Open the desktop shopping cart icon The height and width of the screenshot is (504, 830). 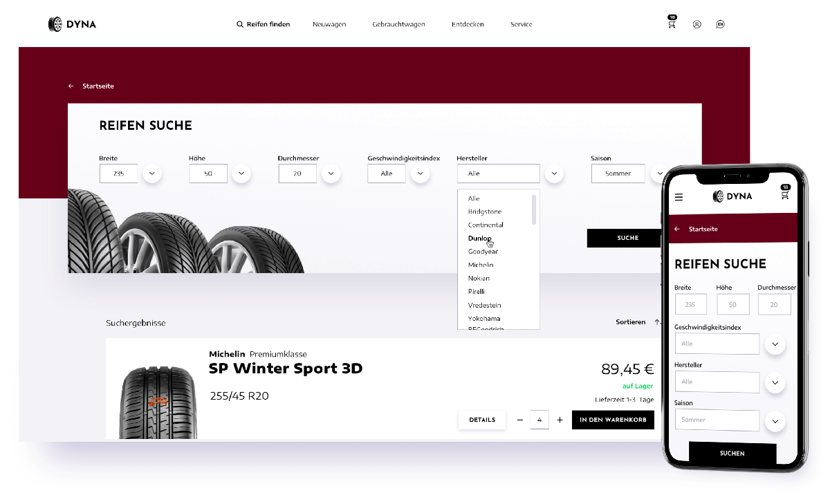pos(672,22)
